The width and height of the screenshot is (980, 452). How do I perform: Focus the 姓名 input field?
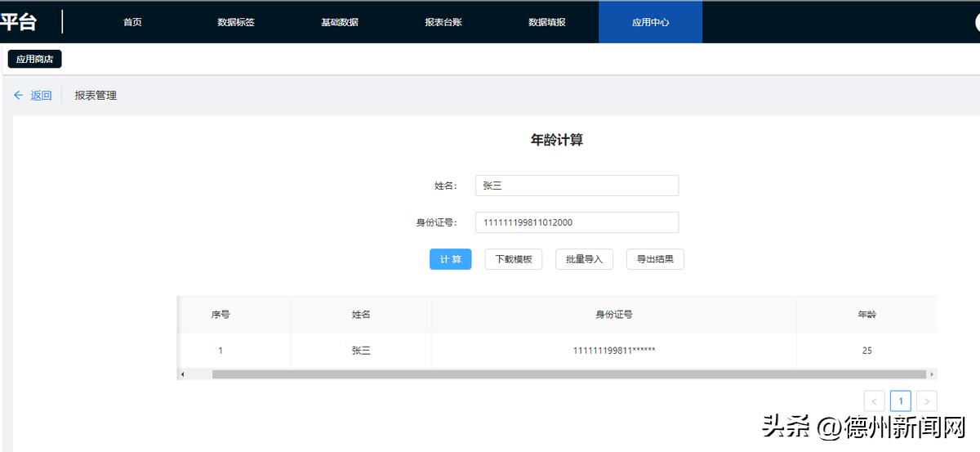tap(577, 186)
